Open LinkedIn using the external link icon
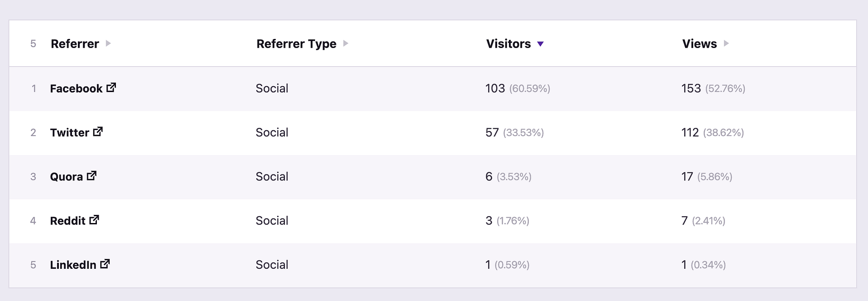 click(x=106, y=264)
